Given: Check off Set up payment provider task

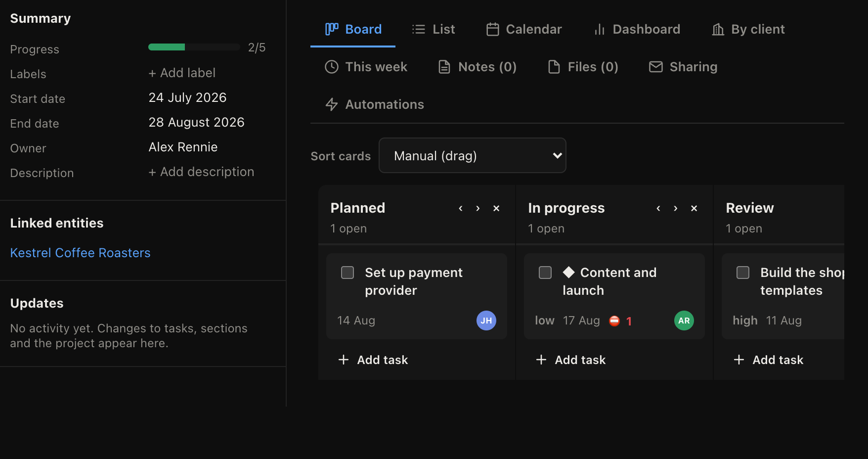Looking at the screenshot, I should (347, 273).
